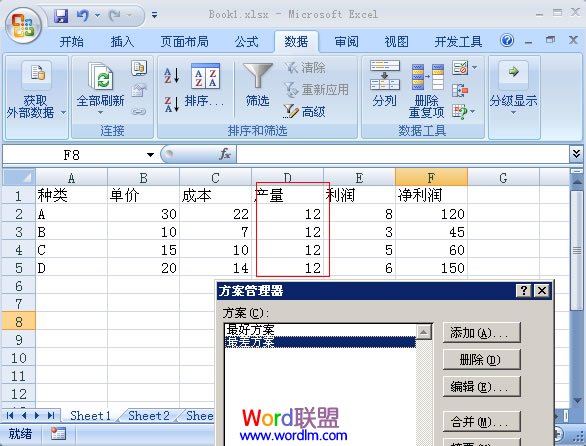Open the Consolidate icon in the data tools group
The image size is (586, 446).
(460, 90)
